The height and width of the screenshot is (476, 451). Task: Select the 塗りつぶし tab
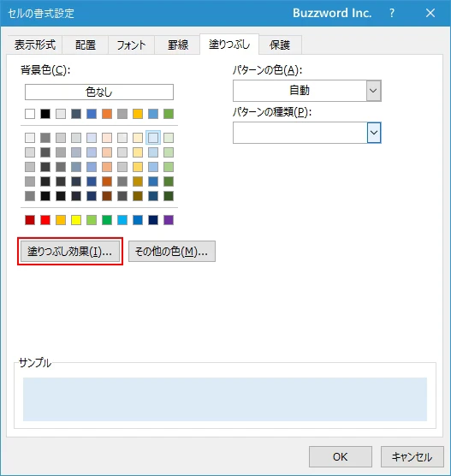click(x=229, y=45)
